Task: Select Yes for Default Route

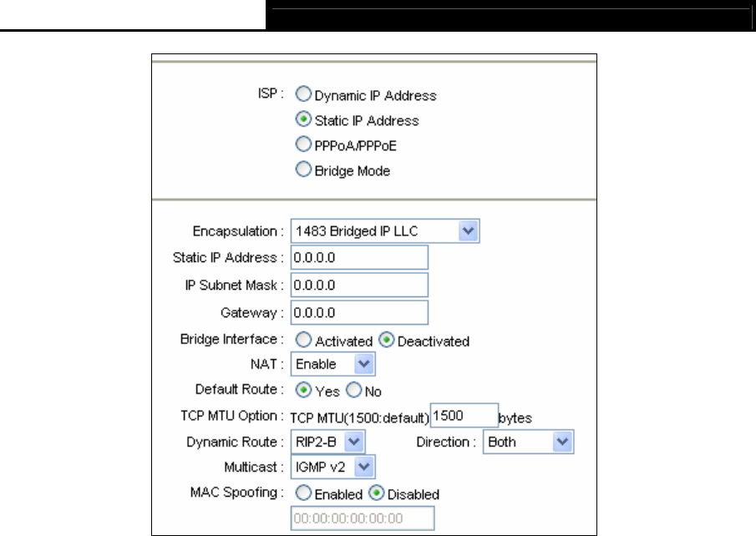Action: [303, 389]
